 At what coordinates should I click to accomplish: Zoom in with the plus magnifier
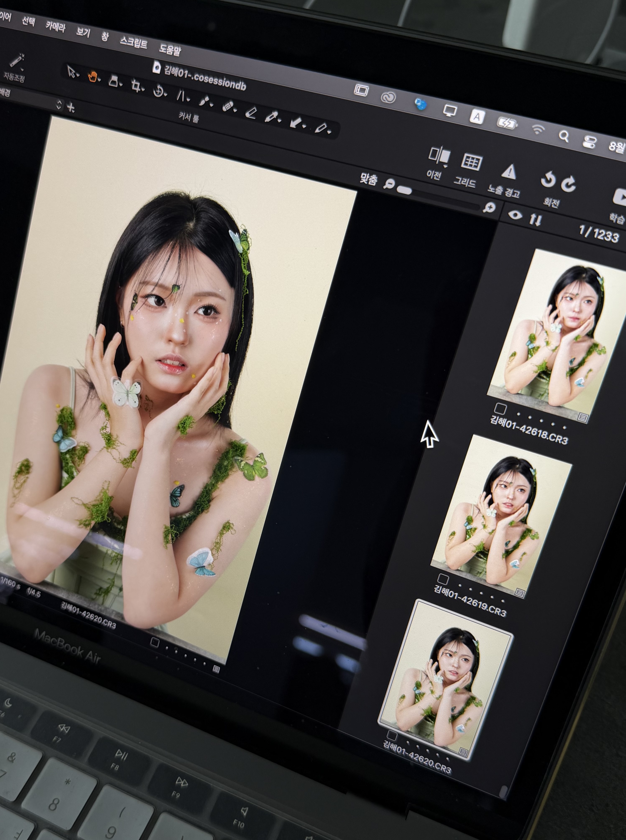489,208
